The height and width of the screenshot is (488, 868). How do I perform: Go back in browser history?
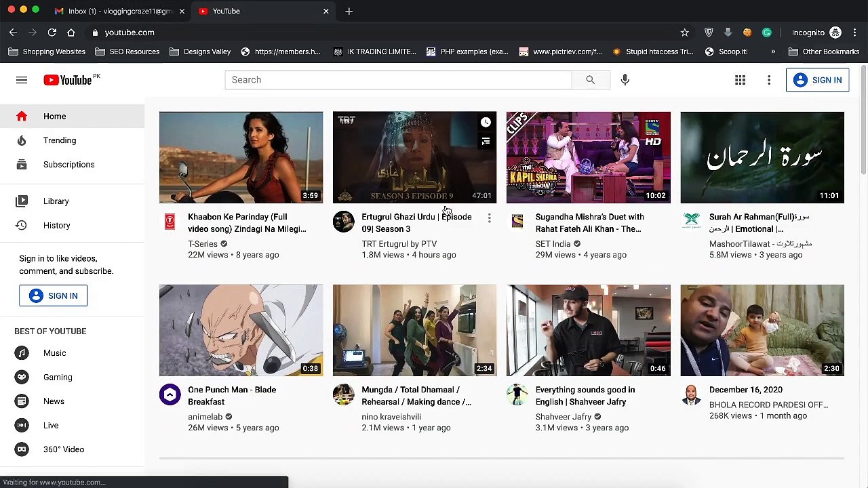(x=13, y=33)
